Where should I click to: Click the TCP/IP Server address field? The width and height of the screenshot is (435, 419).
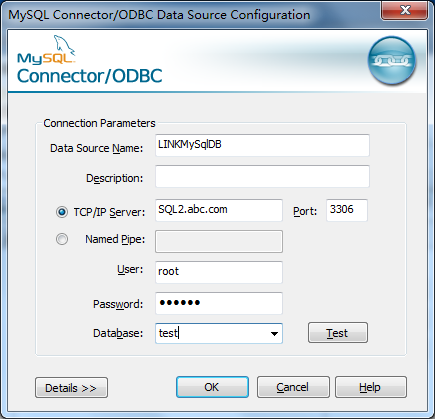219,210
